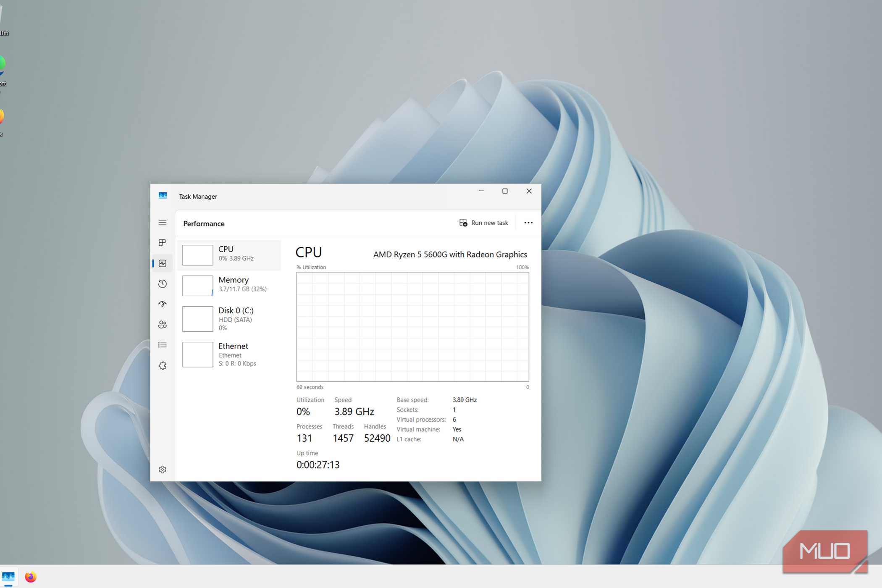
Task: Open the Details page list icon
Action: pyautogui.click(x=163, y=345)
